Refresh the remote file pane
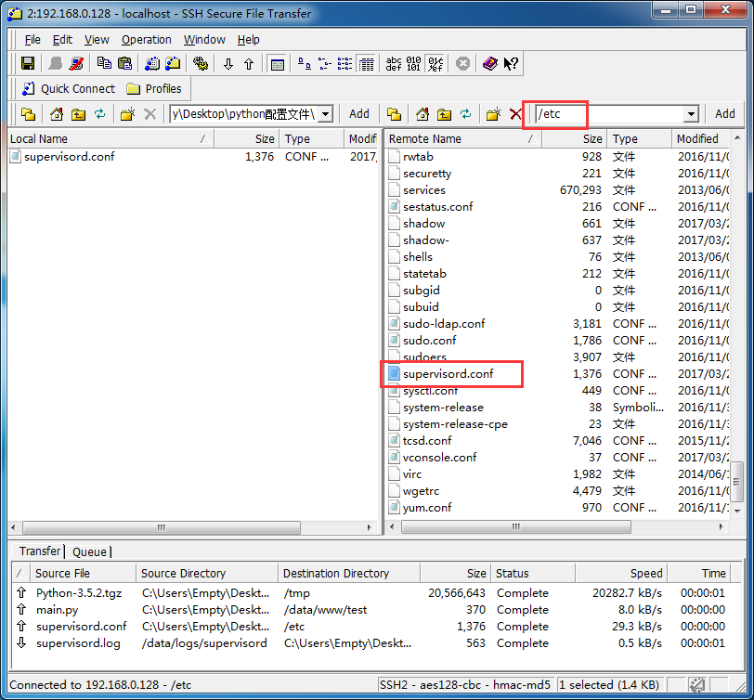Screen dimensions: 754x700 (x=465, y=114)
